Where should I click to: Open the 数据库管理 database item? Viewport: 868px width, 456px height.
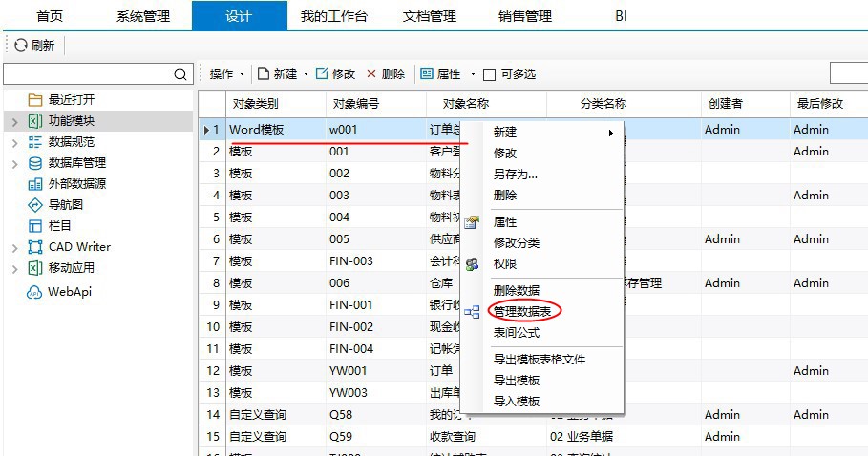click(76, 163)
